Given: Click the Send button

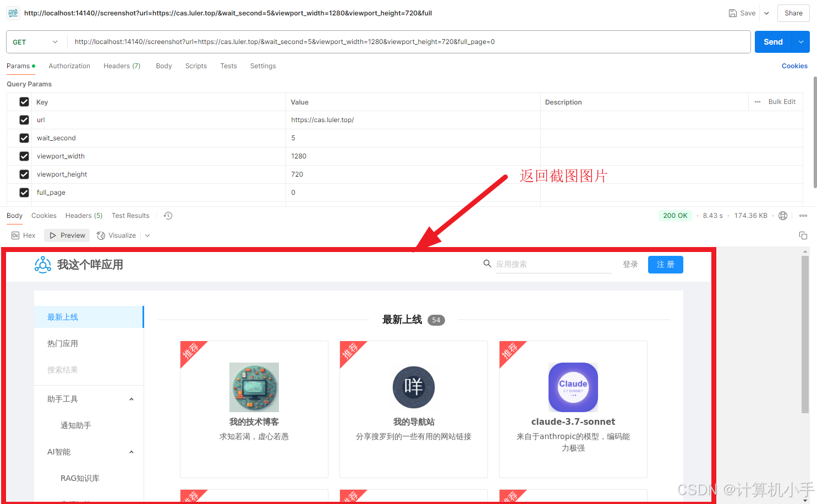Looking at the screenshot, I should click(x=773, y=42).
